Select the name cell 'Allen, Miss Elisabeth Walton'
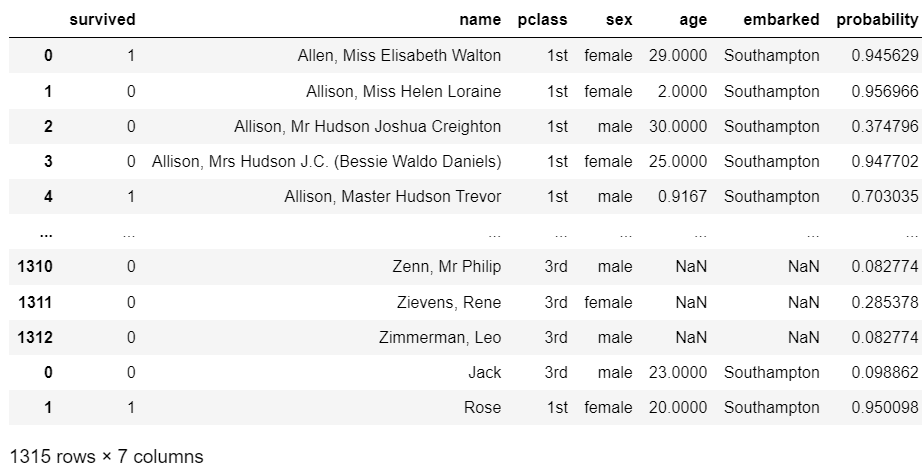Viewport: 922px width, 469px height. point(399,56)
